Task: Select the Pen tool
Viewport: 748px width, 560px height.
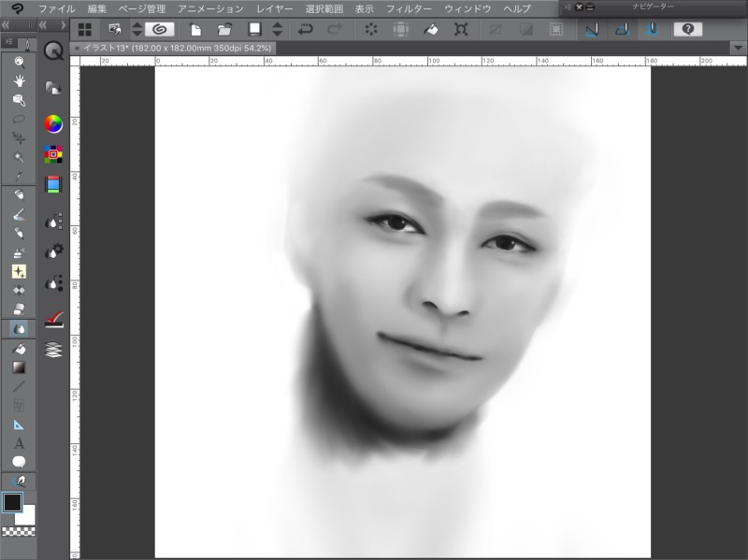Action: [19, 194]
